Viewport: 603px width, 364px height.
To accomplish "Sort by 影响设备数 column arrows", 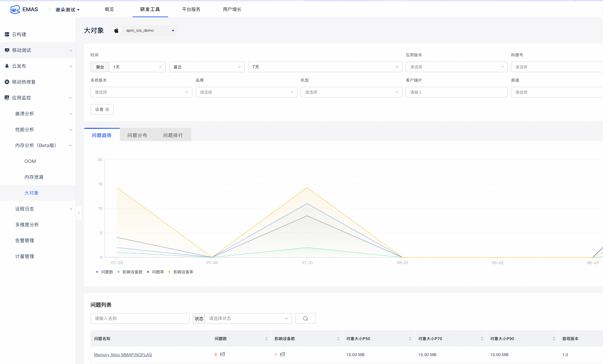I will [x=338, y=339].
